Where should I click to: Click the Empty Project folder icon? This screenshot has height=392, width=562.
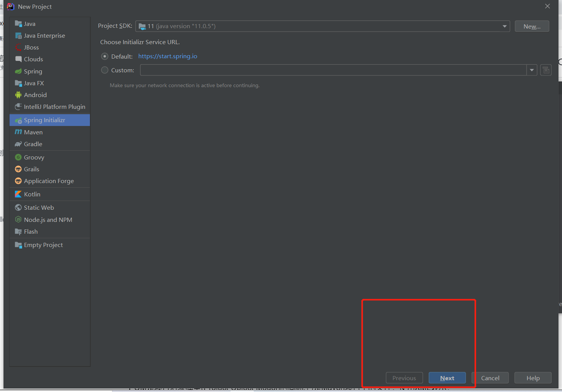click(x=18, y=245)
